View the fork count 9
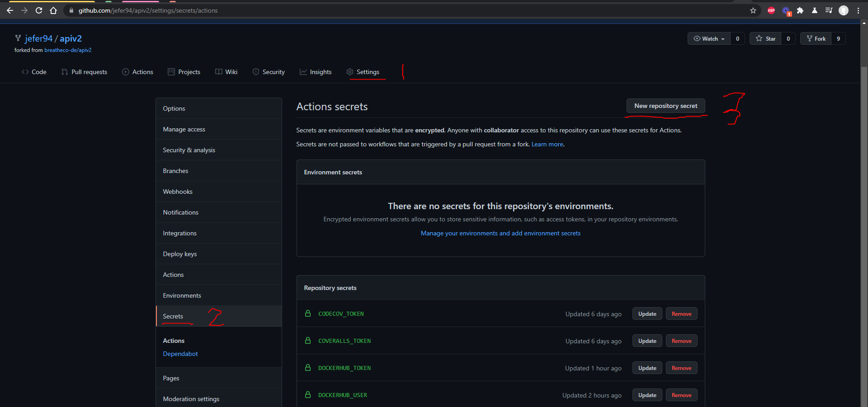Viewport: 868px width, 407px height. pos(839,38)
